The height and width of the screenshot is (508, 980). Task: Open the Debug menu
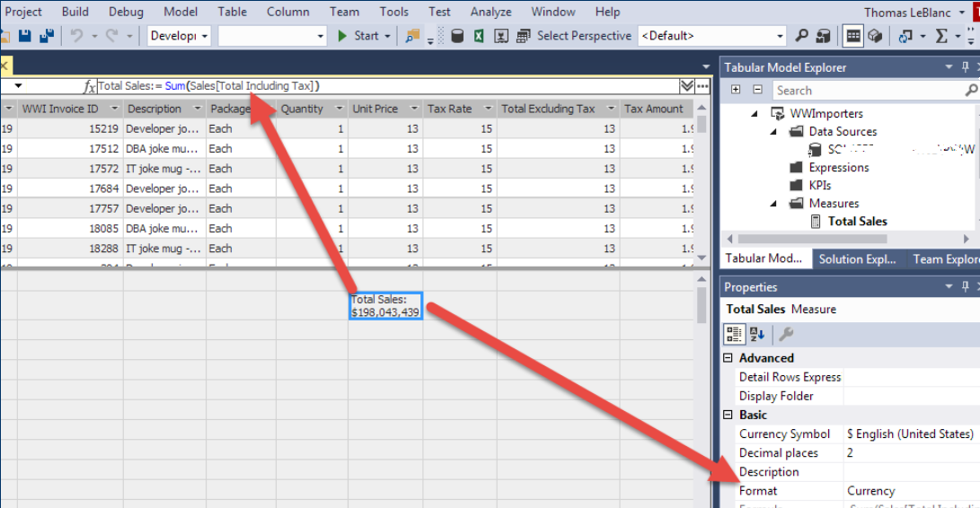click(126, 12)
